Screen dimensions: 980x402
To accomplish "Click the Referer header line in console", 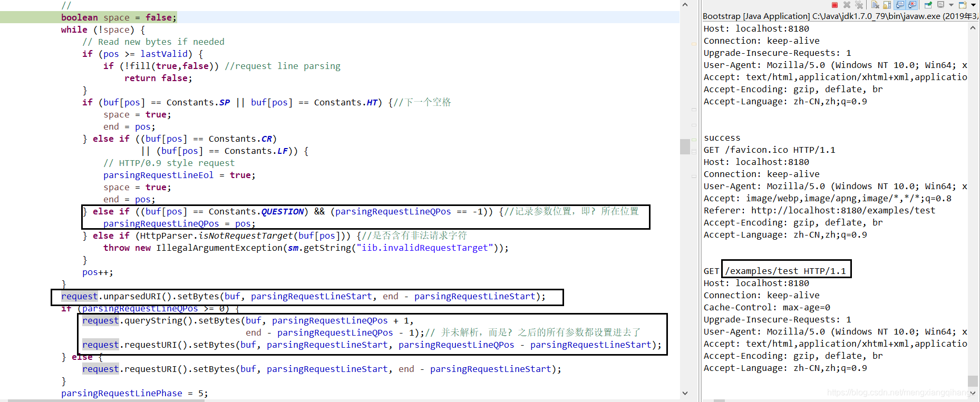I will click(819, 210).
